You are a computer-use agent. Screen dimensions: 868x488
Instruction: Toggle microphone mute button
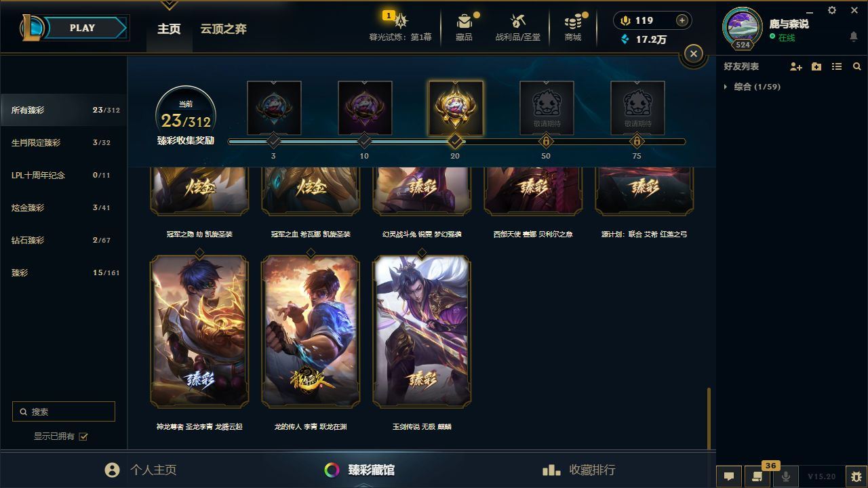pyautogui.click(x=786, y=476)
